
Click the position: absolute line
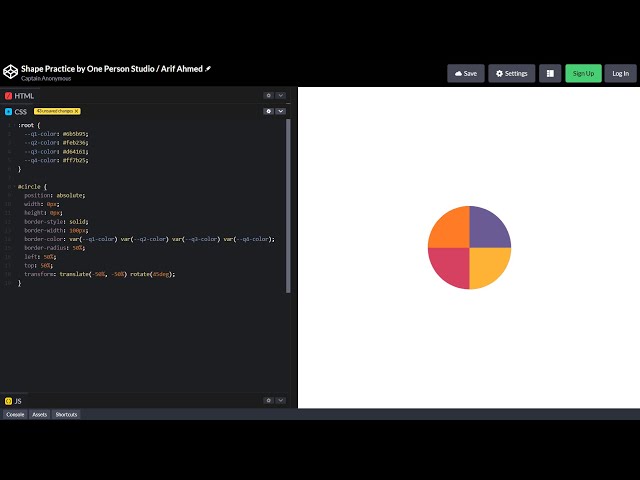(x=55, y=196)
